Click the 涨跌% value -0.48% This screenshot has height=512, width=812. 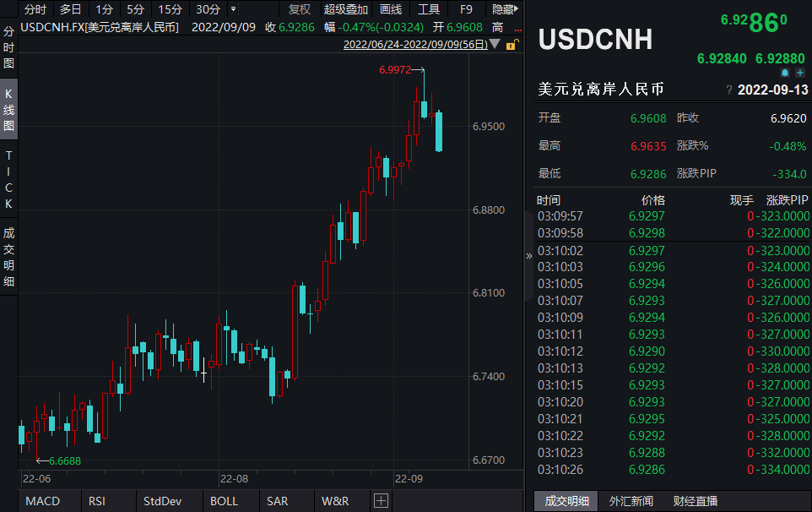[x=788, y=146]
